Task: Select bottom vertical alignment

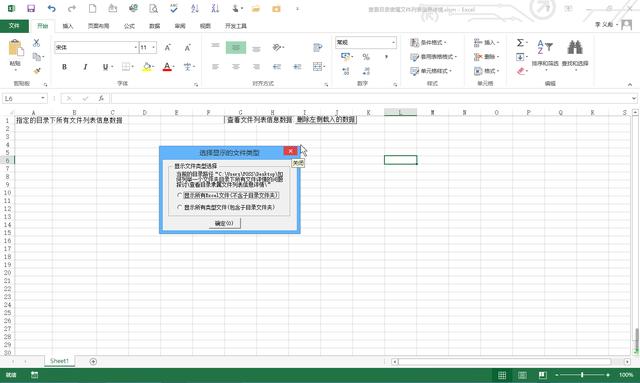Action: click(256, 49)
